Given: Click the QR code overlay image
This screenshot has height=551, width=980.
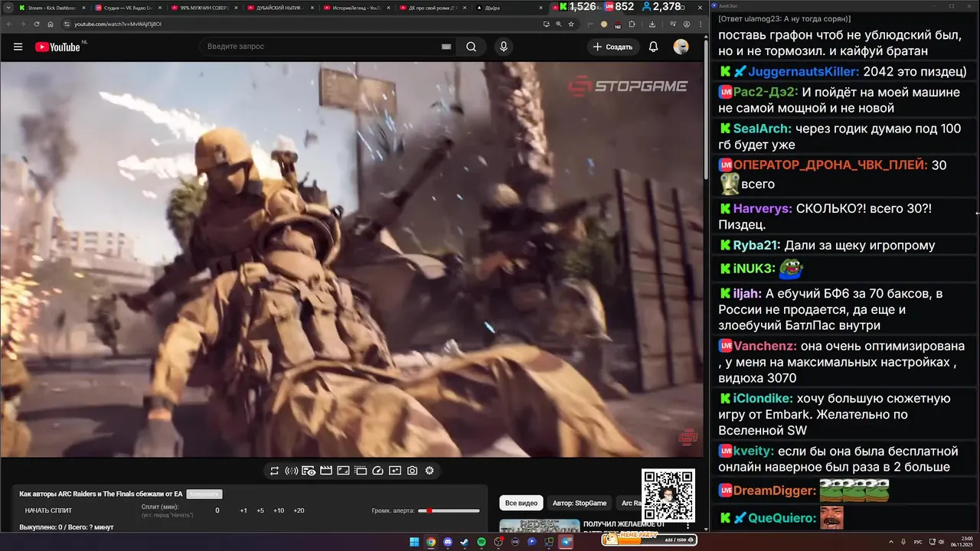Looking at the screenshot, I should coord(668,496).
